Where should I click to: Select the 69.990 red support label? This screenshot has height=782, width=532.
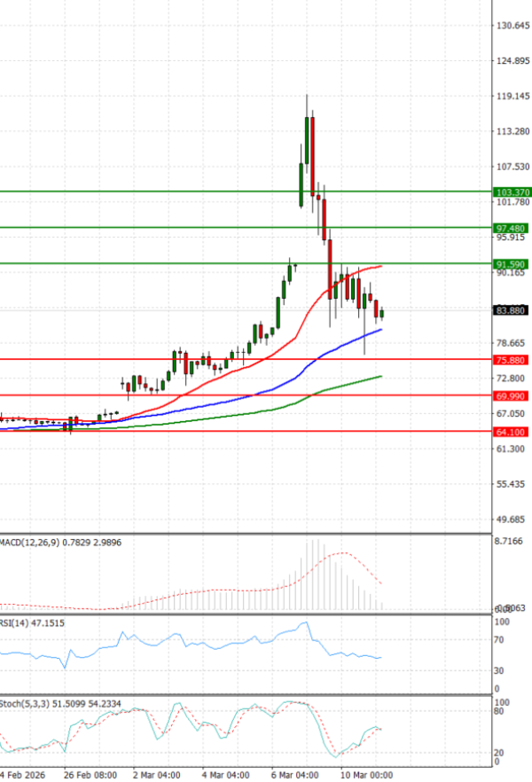click(512, 395)
